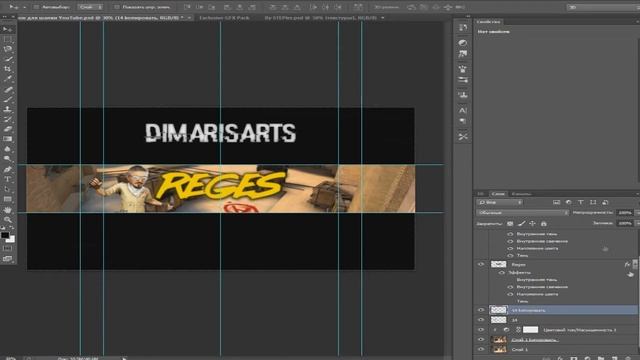Switch to the By STEPlex.psd document tab
The width and height of the screenshot is (640, 360).
(x=320, y=18)
